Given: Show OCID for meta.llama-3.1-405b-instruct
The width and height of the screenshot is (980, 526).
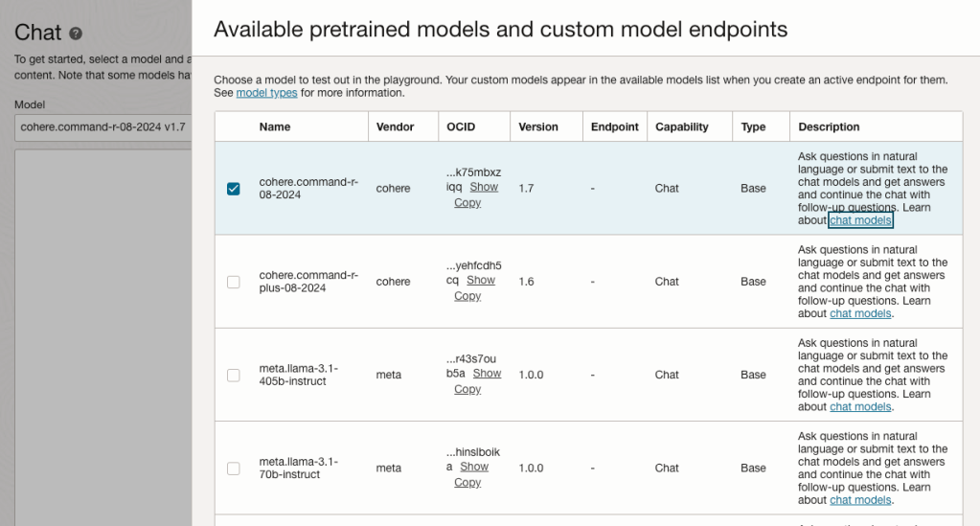Looking at the screenshot, I should 487,374.
